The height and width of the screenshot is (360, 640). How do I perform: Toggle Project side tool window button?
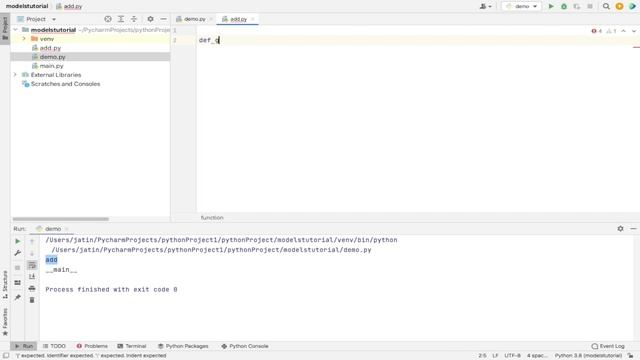pyautogui.click(x=5, y=28)
